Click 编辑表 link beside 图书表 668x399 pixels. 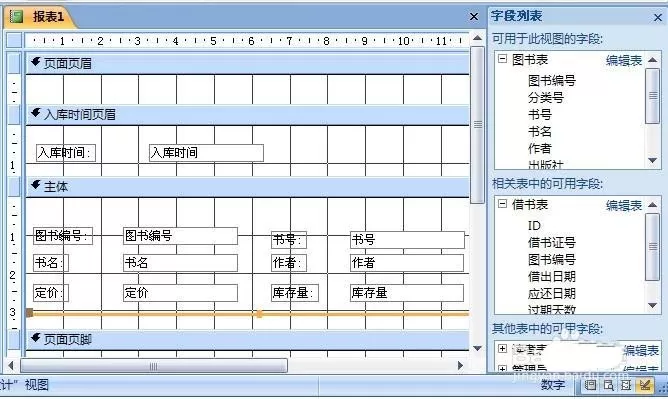tap(624, 60)
